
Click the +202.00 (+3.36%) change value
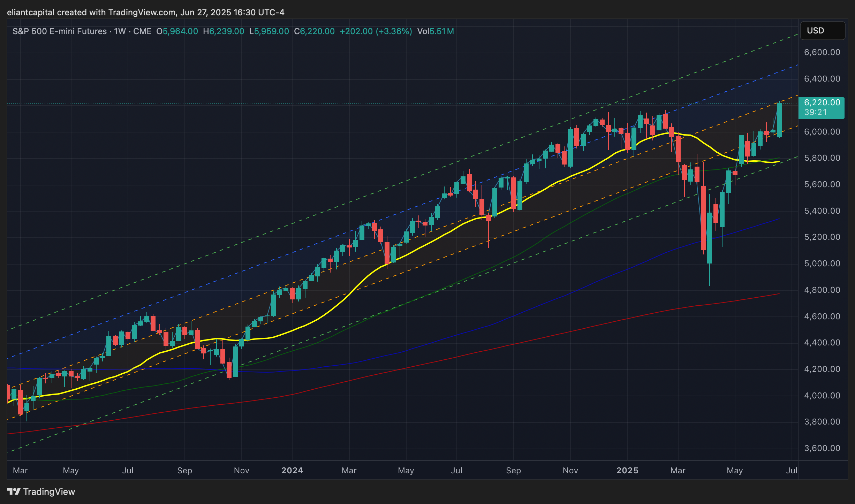click(x=376, y=31)
